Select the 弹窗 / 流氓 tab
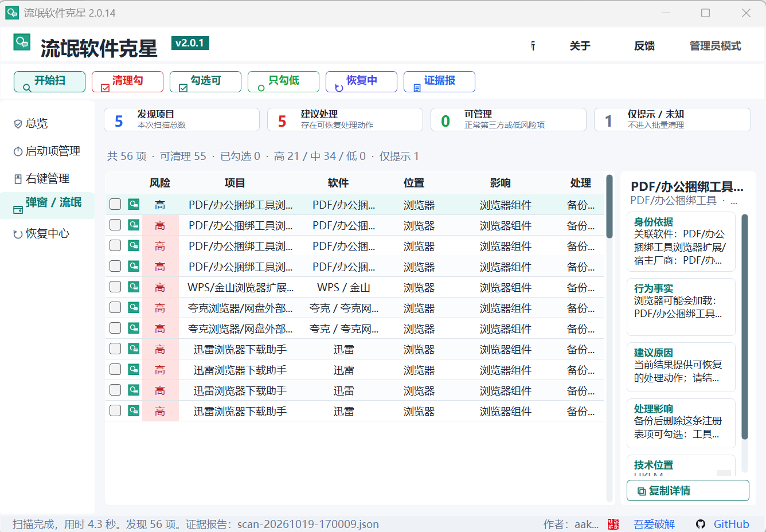Viewport: 766px width, 532px height. 48,206
